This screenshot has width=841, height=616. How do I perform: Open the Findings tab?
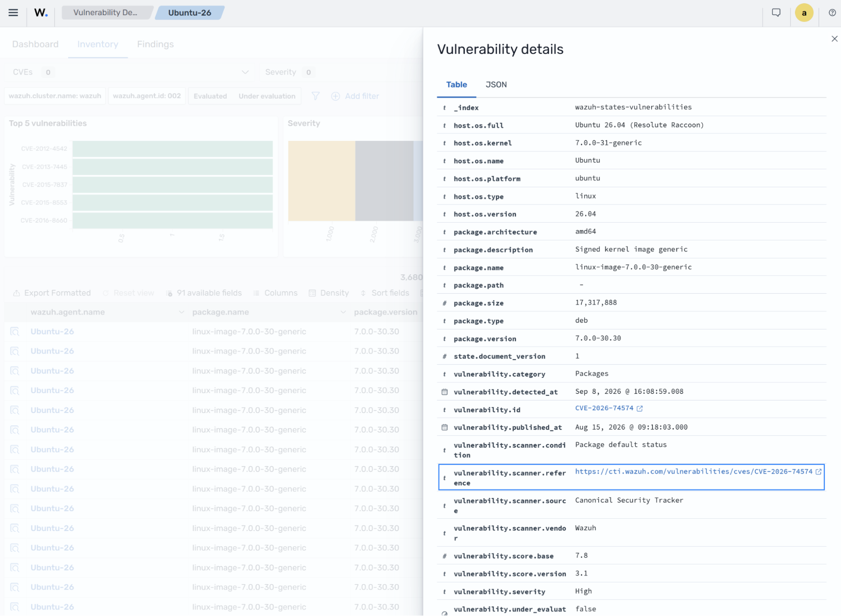tap(155, 45)
